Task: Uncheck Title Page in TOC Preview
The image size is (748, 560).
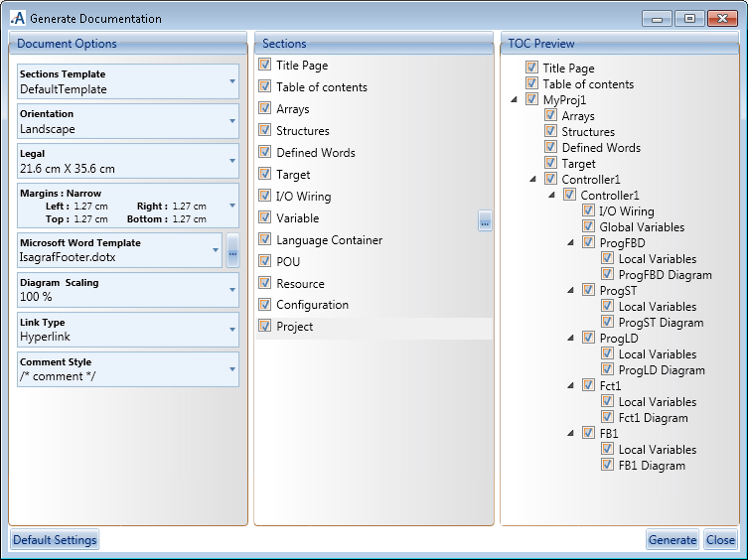Action: pos(531,68)
